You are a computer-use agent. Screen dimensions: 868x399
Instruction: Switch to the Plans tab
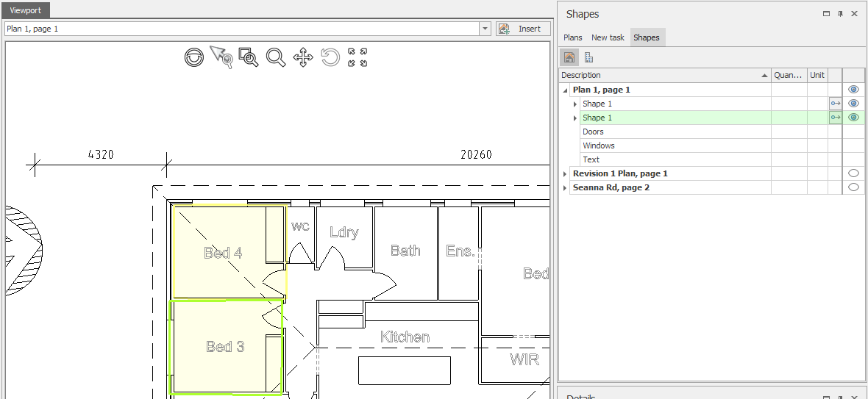click(572, 37)
